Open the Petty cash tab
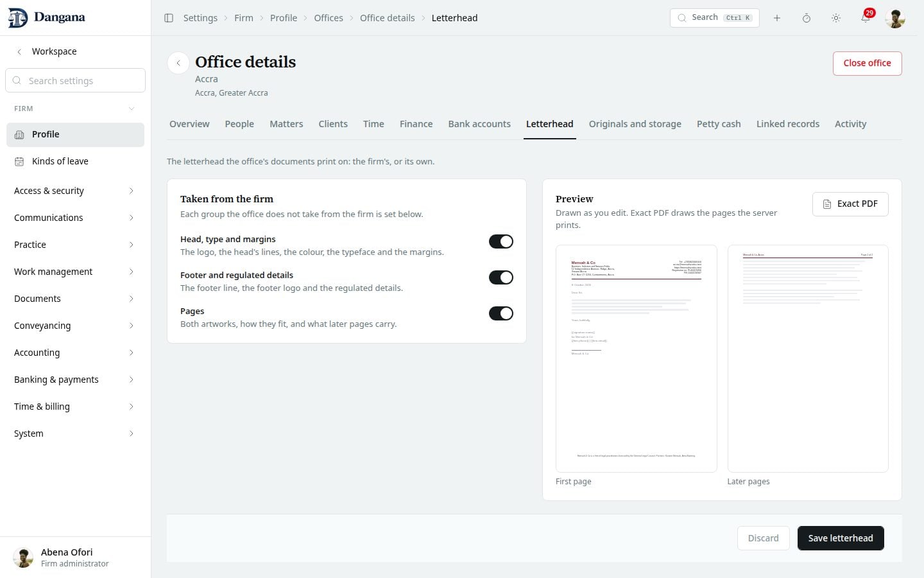This screenshot has height=578, width=924. (719, 124)
